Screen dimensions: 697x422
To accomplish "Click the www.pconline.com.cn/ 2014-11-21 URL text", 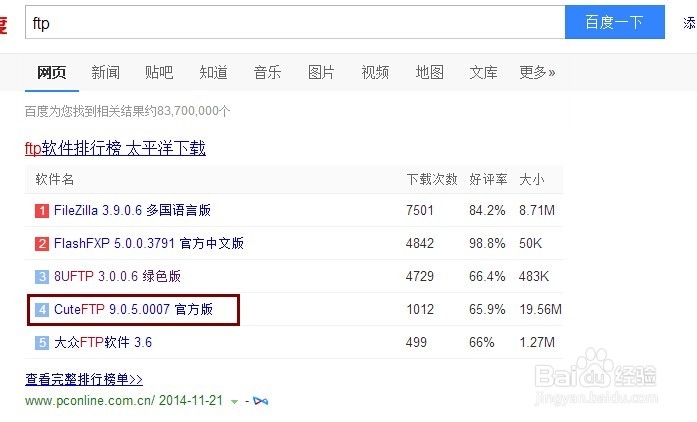I will click(x=124, y=401).
